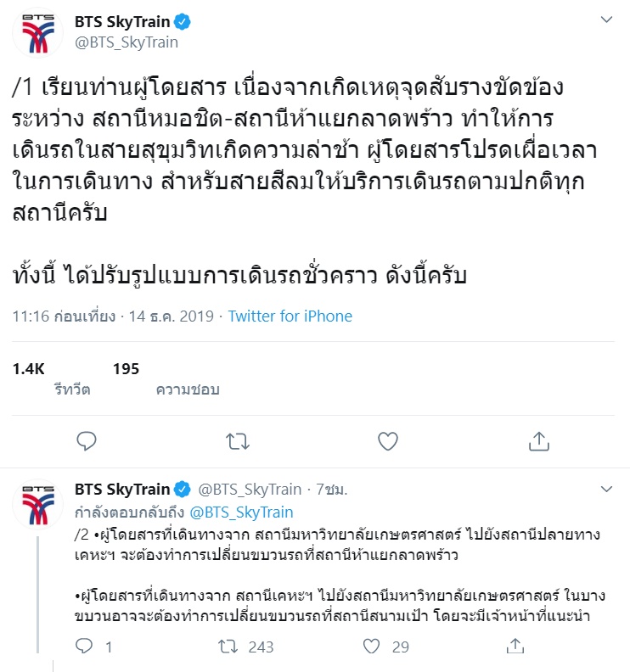
Task: Click reply icon on main tweet
Action: tap(87, 440)
